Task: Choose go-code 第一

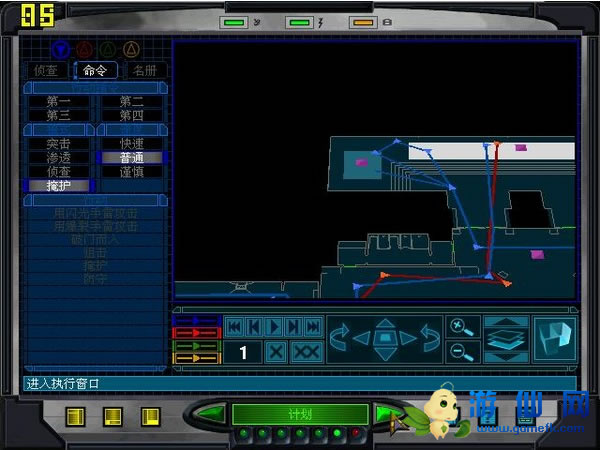Action: 59,102
